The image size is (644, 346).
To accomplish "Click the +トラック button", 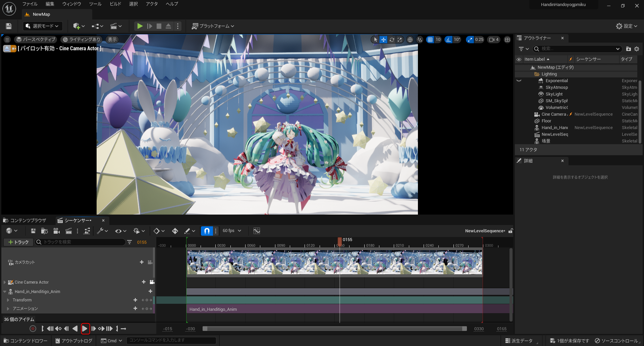I will pyautogui.click(x=18, y=242).
